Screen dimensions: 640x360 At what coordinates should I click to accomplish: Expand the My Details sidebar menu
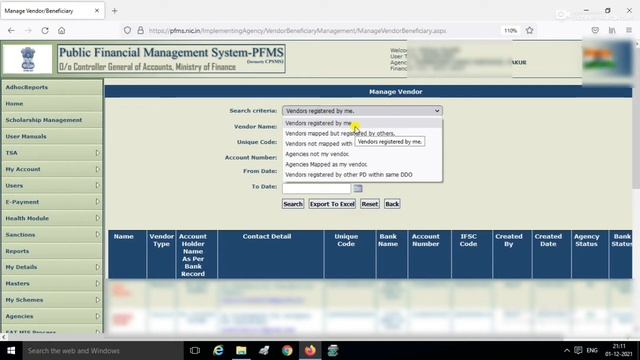coord(52,267)
